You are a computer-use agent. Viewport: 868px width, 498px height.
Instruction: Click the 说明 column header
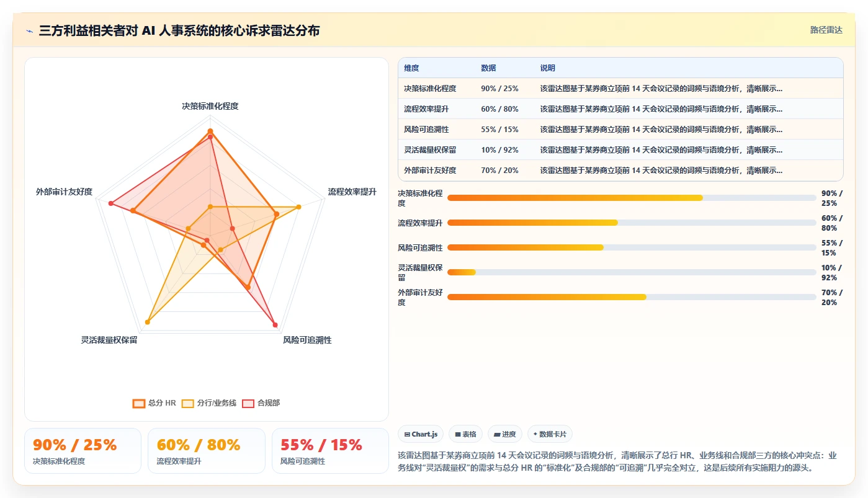[x=548, y=68]
